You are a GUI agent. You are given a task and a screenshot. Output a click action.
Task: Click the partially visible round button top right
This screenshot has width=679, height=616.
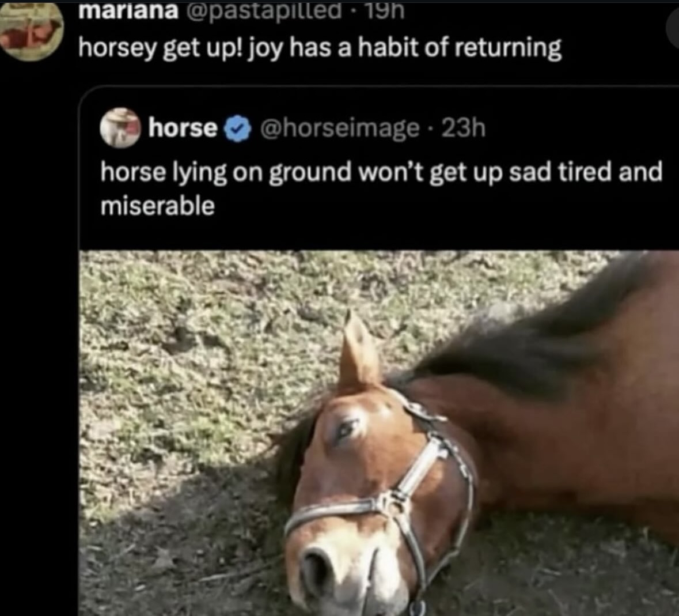[x=673, y=27]
